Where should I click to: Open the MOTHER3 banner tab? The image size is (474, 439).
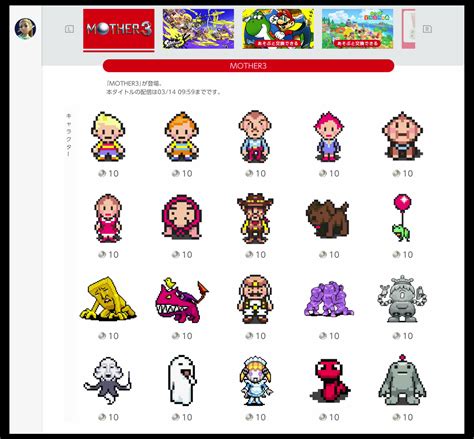[x=119, y=29]
